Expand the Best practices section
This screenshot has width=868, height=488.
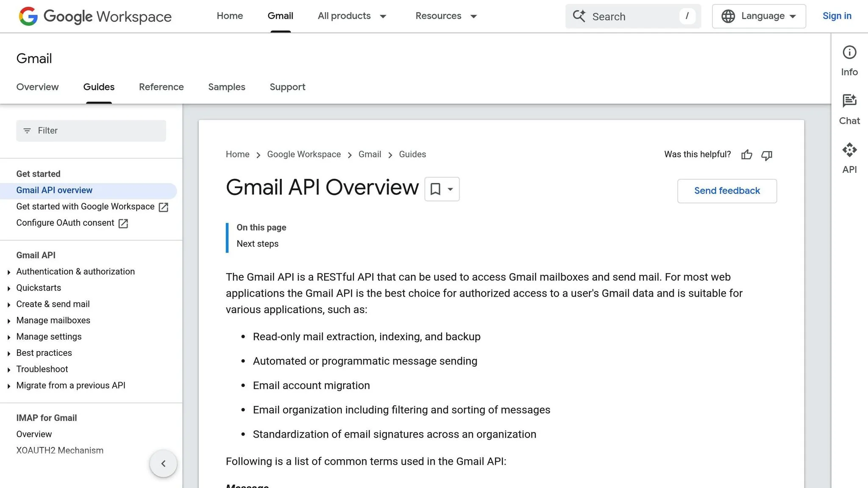point(9,354)
